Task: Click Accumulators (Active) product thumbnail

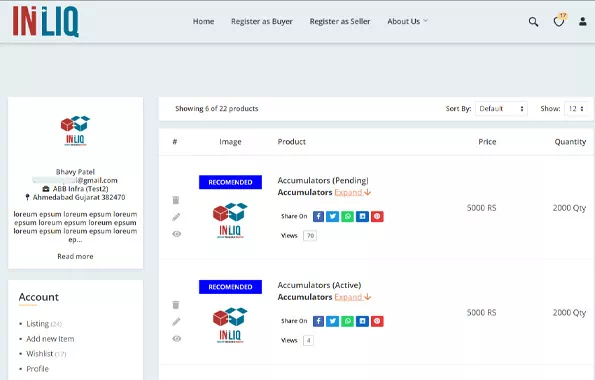Action: coord(230,325)
